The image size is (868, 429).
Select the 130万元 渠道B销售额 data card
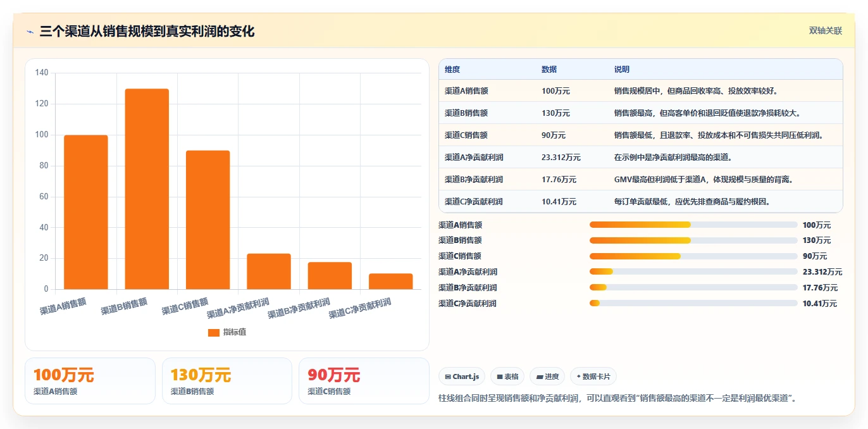pyautogui.click(x=227, y=381)
